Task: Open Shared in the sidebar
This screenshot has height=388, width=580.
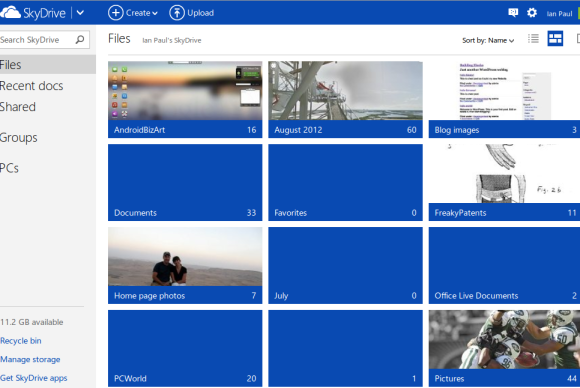Action: 18,107
